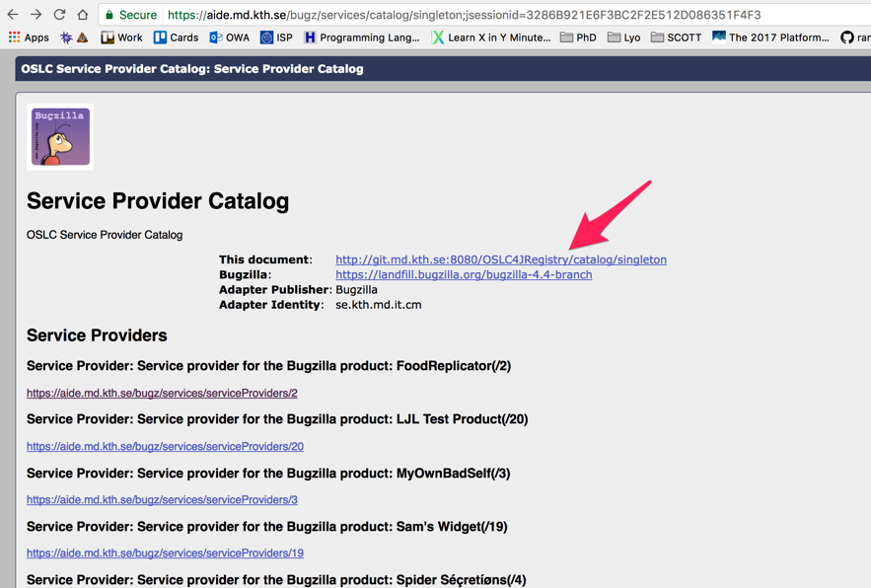This screenshot has height=588, width=871.
Task: Follow the OSLC4JRegistry catalog singleton link
Action: pyautogui.click(x=500, y=259)
